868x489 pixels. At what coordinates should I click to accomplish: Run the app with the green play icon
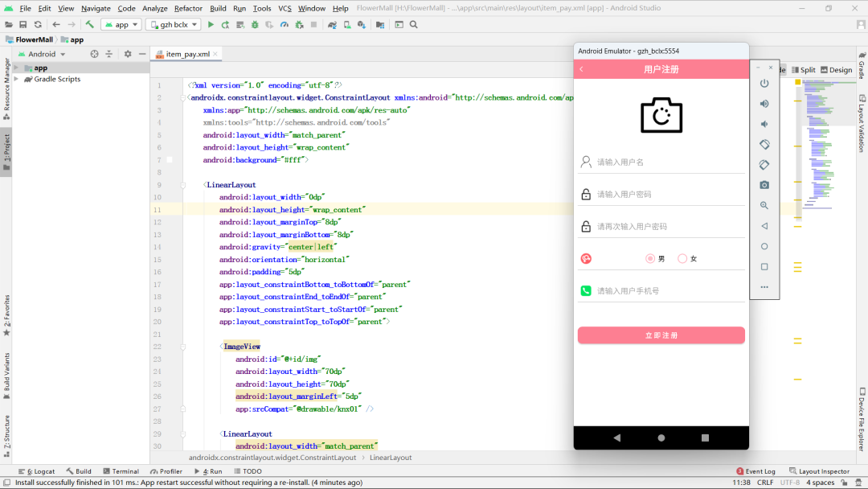pyautogui.click(x=211, y=25)
